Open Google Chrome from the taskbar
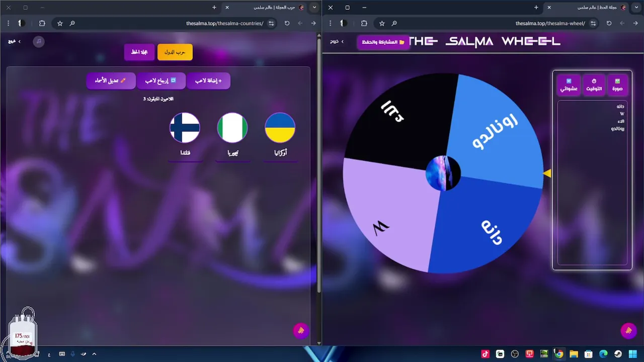The width and height of the screenshot is (644, 362). coord(559,354)
